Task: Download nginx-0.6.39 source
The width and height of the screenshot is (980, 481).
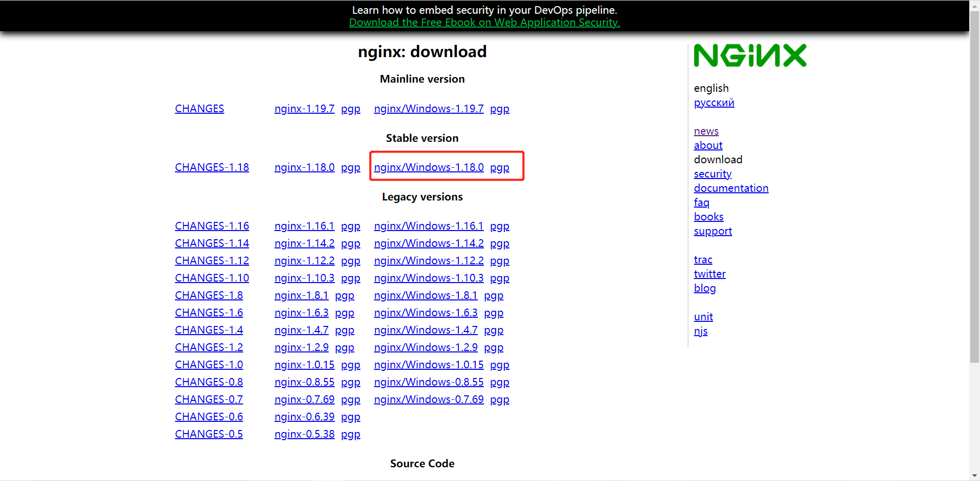Action: coord(304,417)
